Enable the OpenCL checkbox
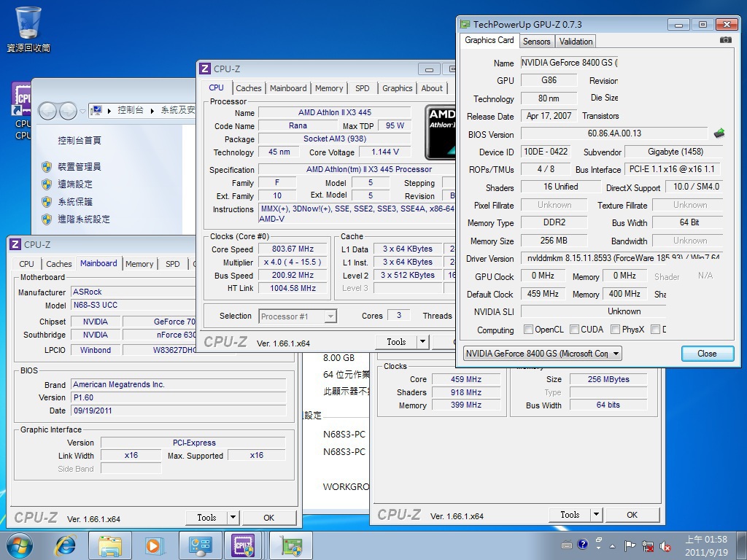747x560 pixels. tap(528, 330)
